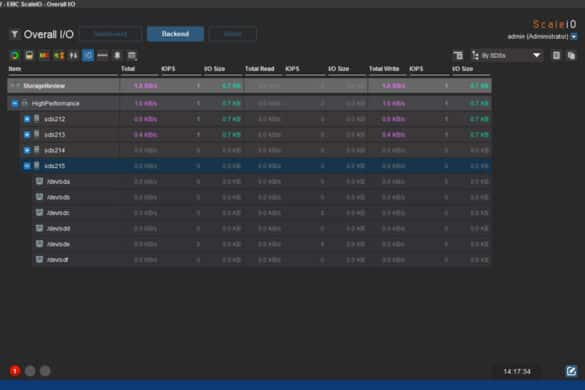This screenshot has height=390, width=585.
Task: Open the admin (Administrator) user dropdown
Action: [x=574, y=37]
